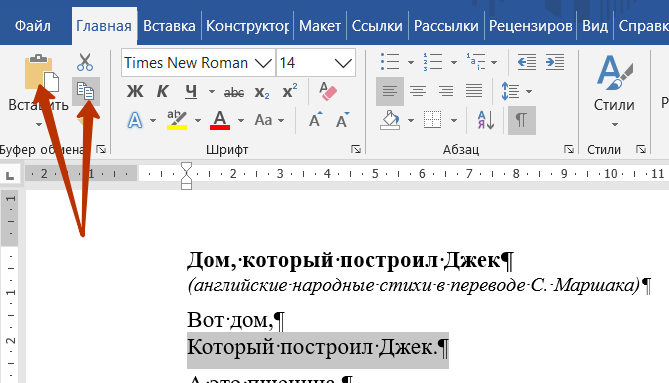
Task: Switch to Главная tab
Action: pos(104,26)
